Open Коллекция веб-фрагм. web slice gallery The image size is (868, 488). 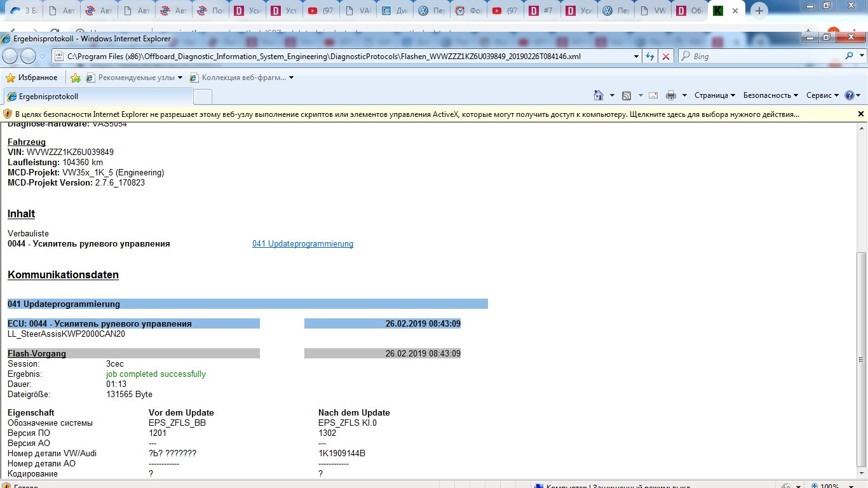point(242,78)
